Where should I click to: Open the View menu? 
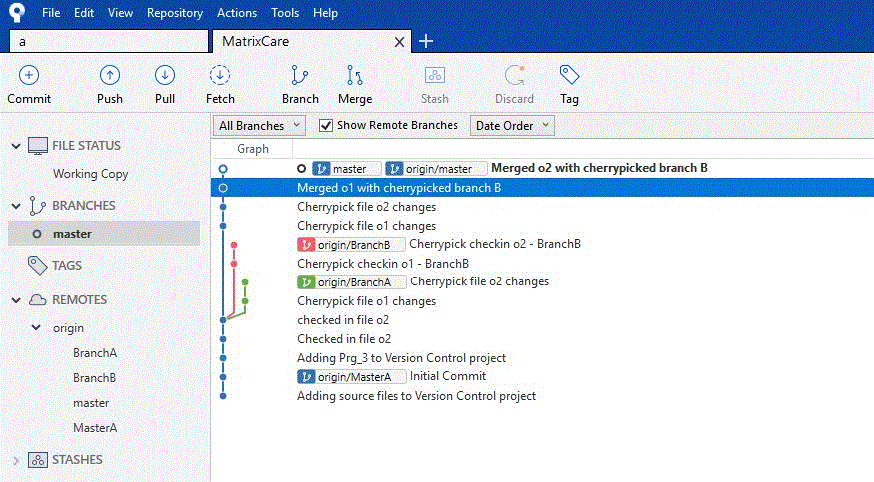(x=120, y=12)
